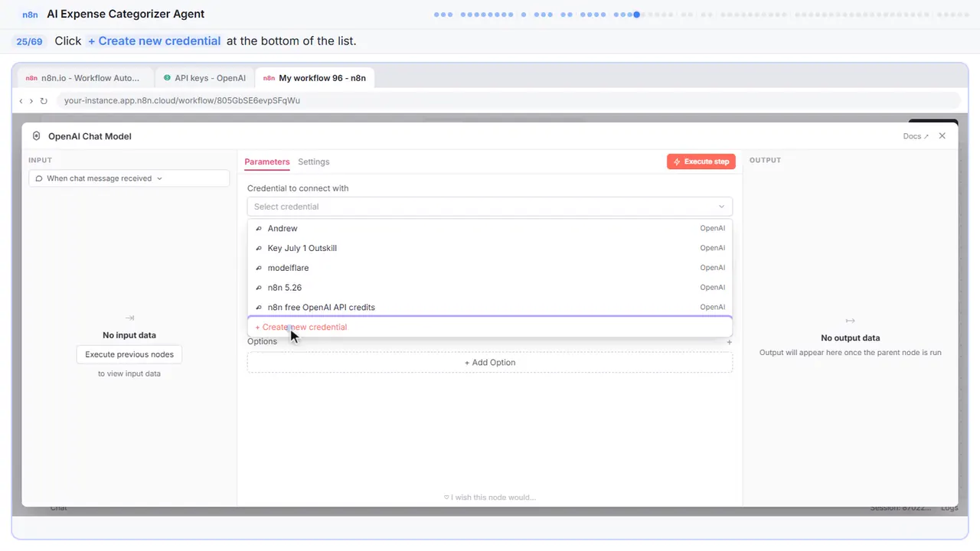This screenshot has height=551, width=980.
Task: Click the browser back arrow
Action: [x=21, y=100]
